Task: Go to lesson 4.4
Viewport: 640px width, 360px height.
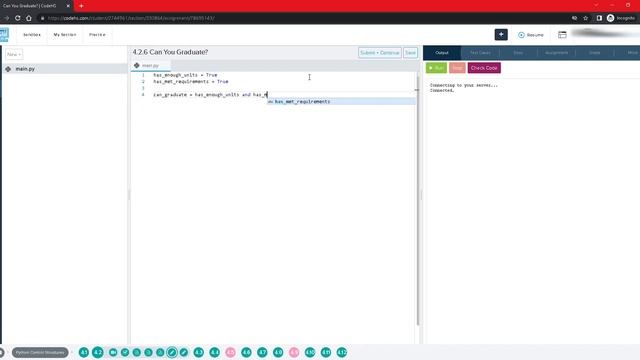Action: [x=214, y=352]
